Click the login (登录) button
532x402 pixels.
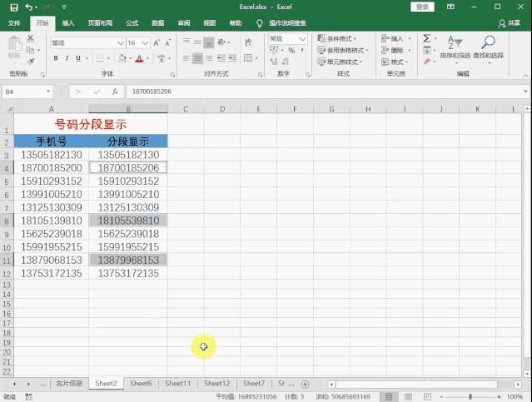(x=422, y=7)
